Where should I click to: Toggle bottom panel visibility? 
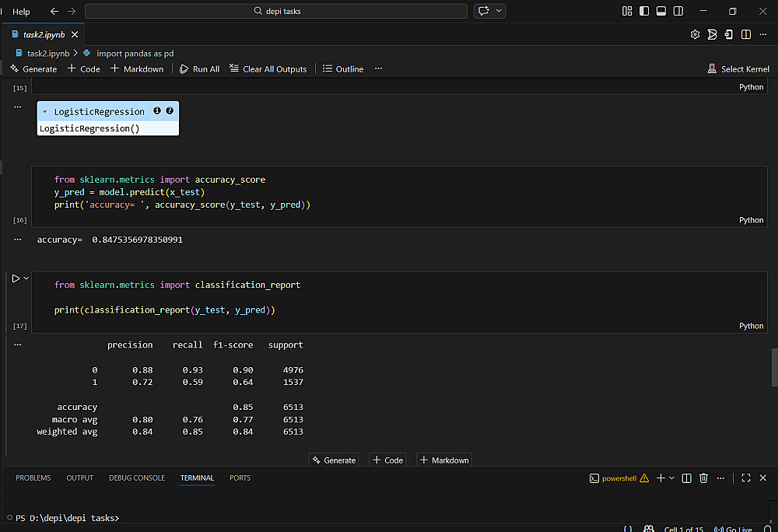coord(661,11)
